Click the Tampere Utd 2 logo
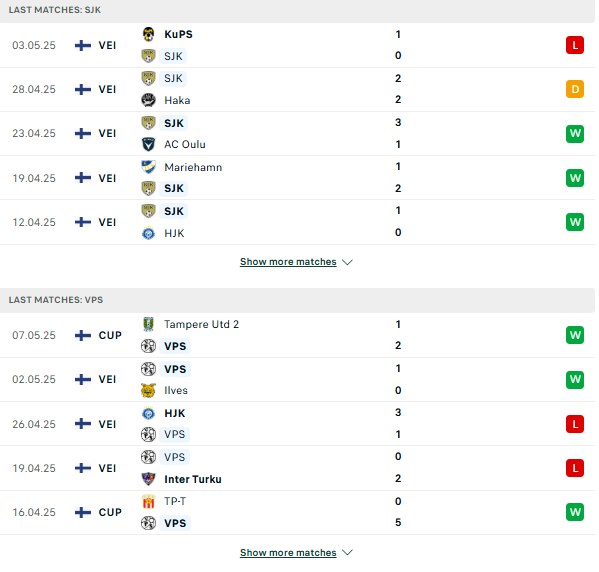 click(x=148, y=324)
